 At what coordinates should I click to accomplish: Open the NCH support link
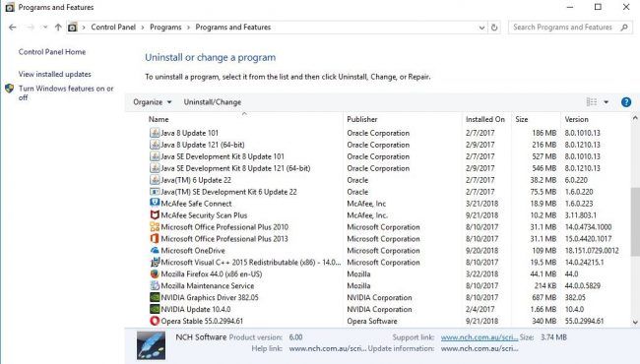click(480, 337)
